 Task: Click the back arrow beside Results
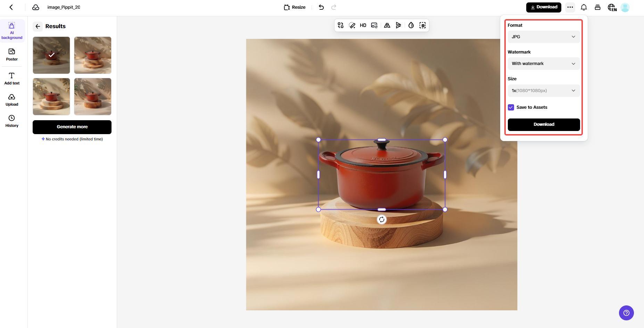pos(38,26)
